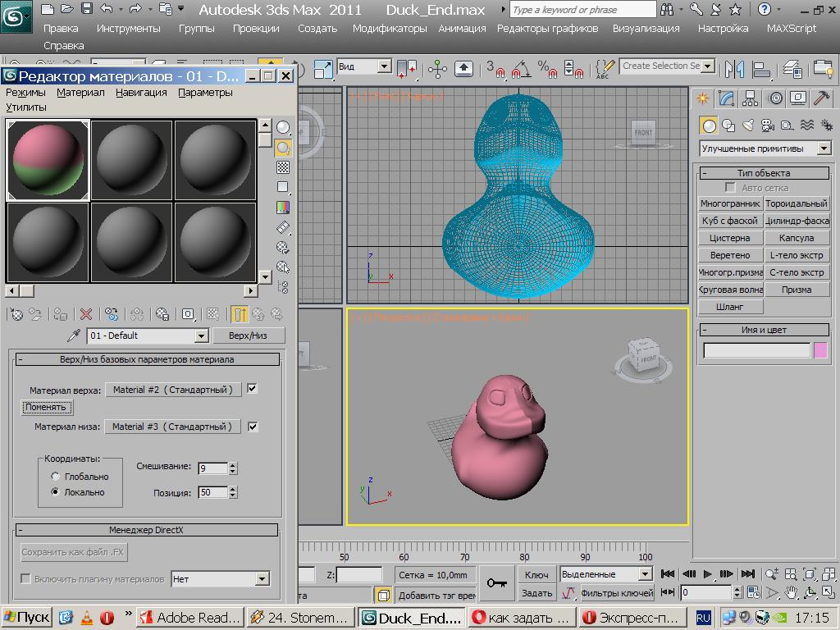Open the Навигация menu in material editor
Image resolution: width=840 pixels, height=630 pixels.
point(141,93)
